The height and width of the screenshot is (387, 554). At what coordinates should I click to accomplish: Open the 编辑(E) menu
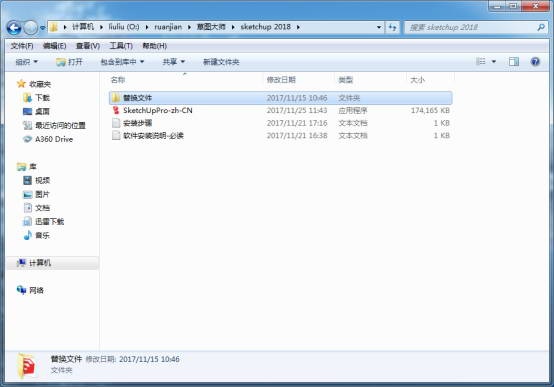click(54, 46)
